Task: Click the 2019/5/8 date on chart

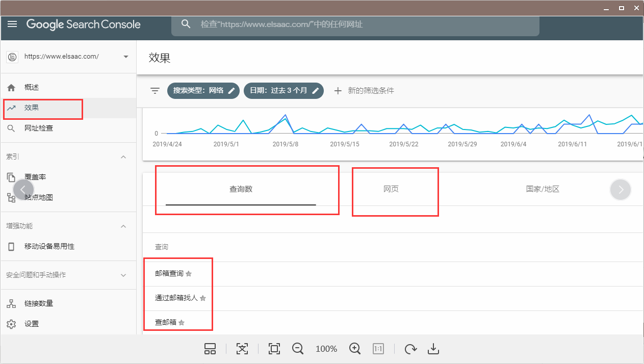Action: [x=286, y=144]
